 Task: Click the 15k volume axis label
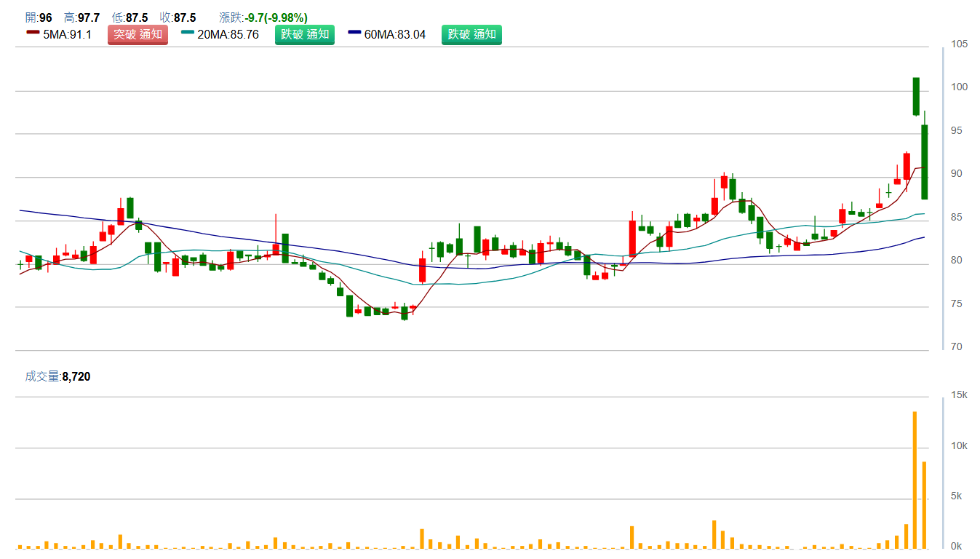pos(959,395)
